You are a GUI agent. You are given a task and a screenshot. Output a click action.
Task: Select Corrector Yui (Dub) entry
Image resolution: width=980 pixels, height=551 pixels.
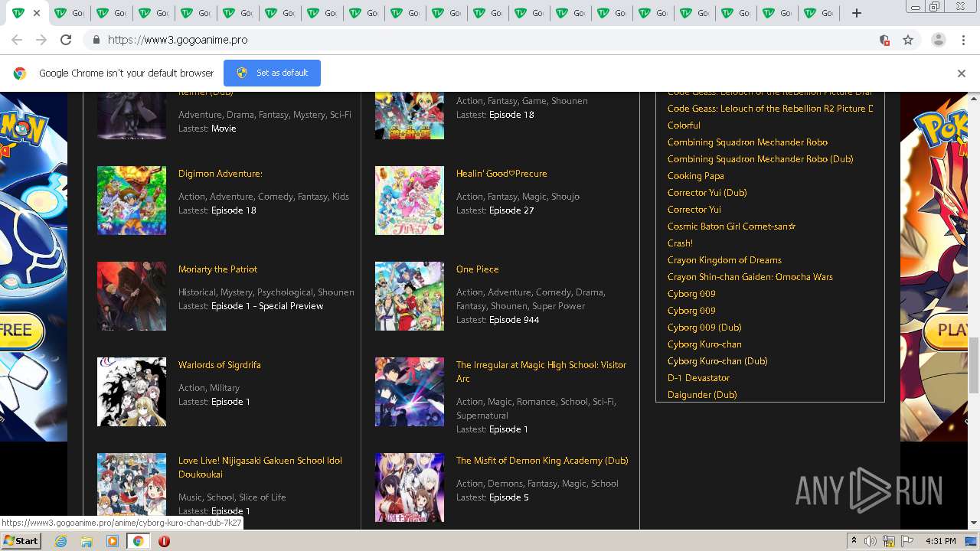click(x=707, y=193)
